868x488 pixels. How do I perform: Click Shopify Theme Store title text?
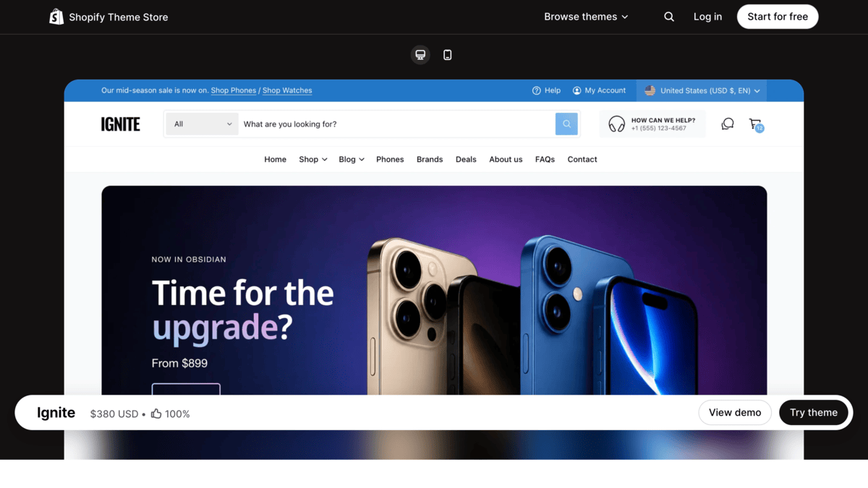click(x=119, y=17)
